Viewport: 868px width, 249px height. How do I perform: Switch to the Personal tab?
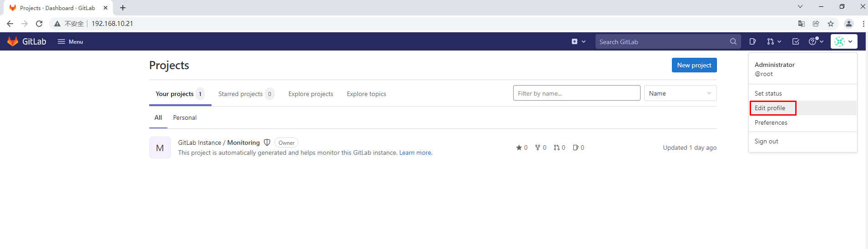tap(185, 117)
